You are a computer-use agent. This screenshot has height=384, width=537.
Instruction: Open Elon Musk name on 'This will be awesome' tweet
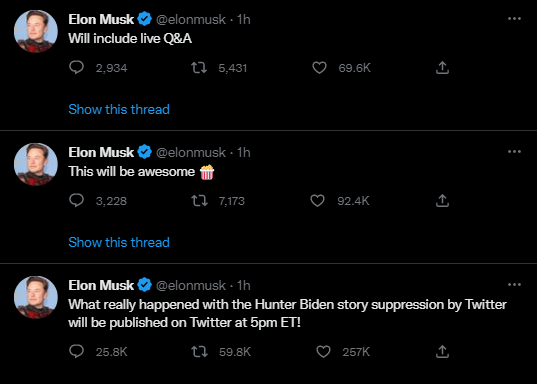click(101, 152)
